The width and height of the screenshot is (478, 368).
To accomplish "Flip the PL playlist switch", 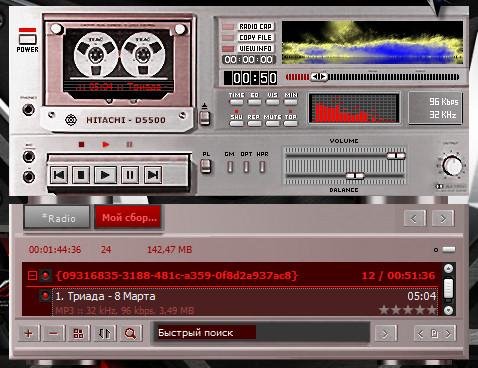I will [x=206, y=166].
